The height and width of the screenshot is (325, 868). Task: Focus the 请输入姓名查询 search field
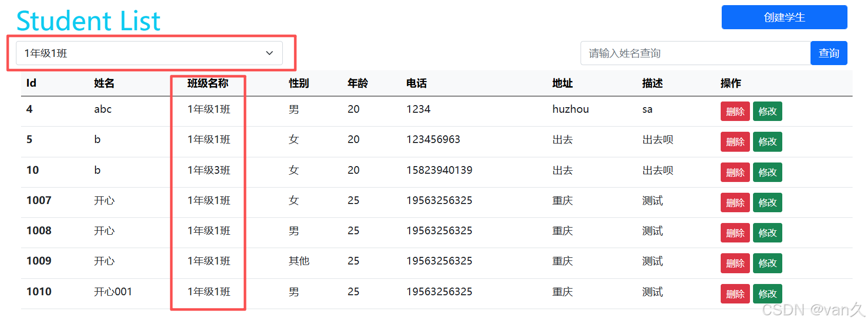696,53
